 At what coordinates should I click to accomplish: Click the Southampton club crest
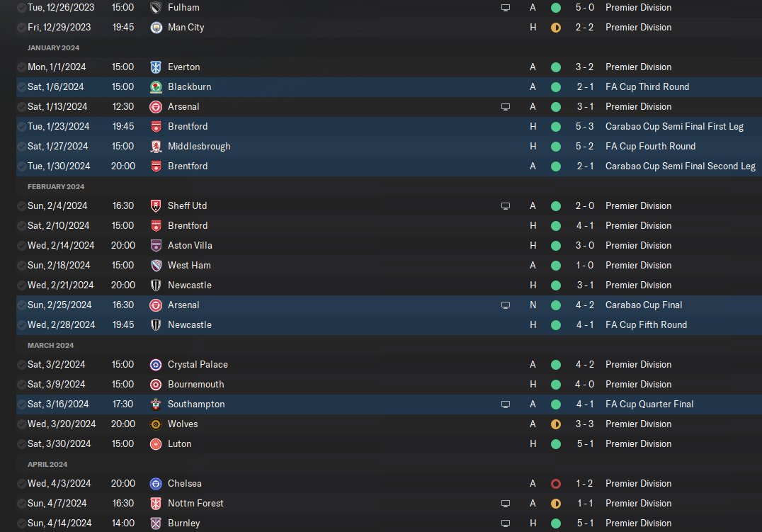pyautogui.click(x=156, y=404)
